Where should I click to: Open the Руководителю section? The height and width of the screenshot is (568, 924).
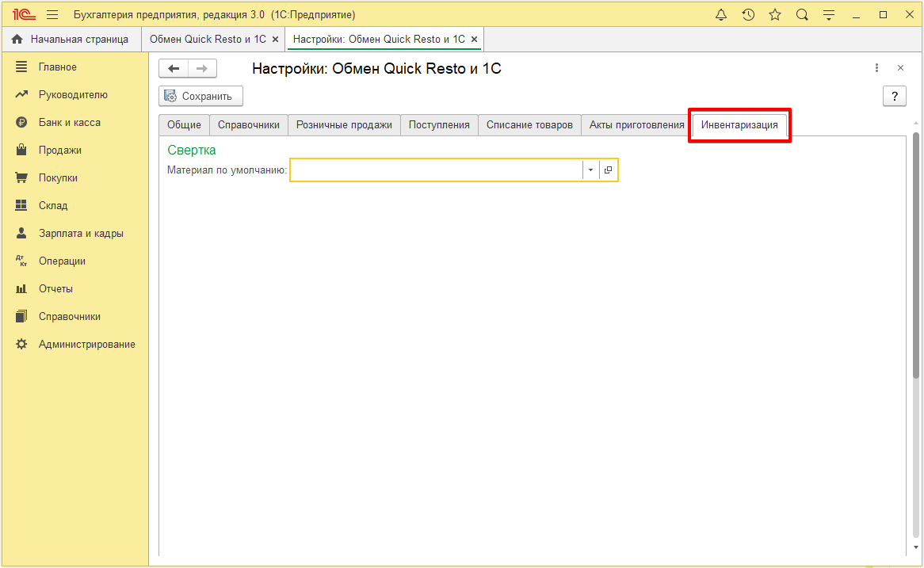coord(73,95)
